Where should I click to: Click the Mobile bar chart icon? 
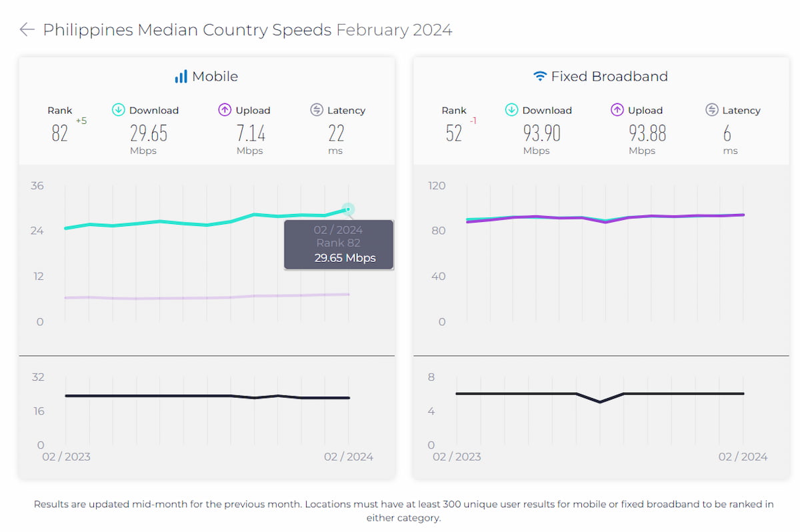click(182, 76)
